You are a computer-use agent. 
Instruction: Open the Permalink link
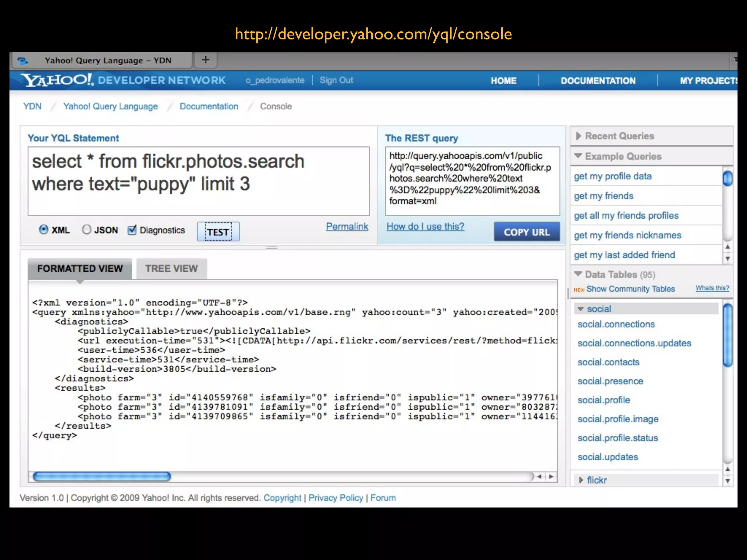click(x=347, y=226)
